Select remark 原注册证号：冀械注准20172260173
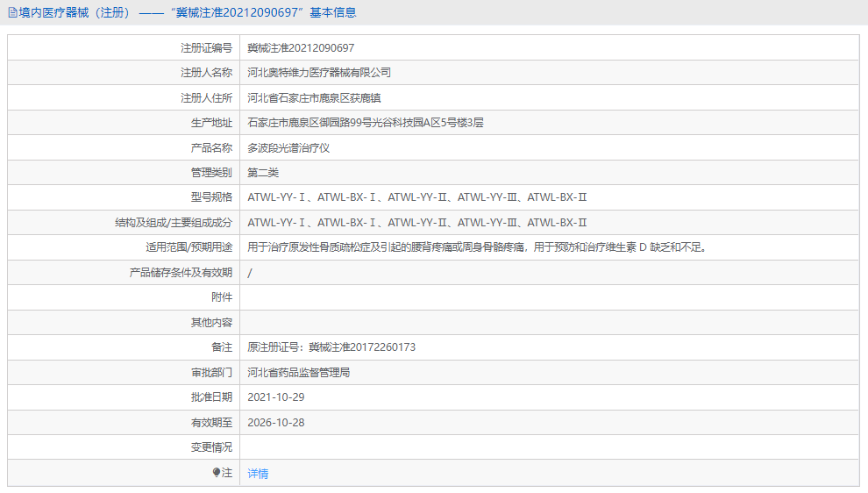This screenshot has width=868, height=493. tap(331, 347)
